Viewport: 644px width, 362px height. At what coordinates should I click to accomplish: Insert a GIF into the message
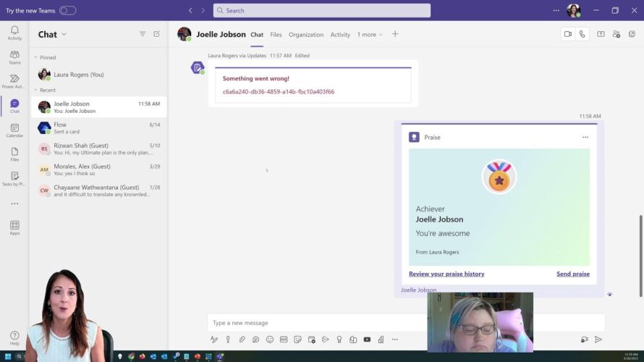(x=284, y=340)
